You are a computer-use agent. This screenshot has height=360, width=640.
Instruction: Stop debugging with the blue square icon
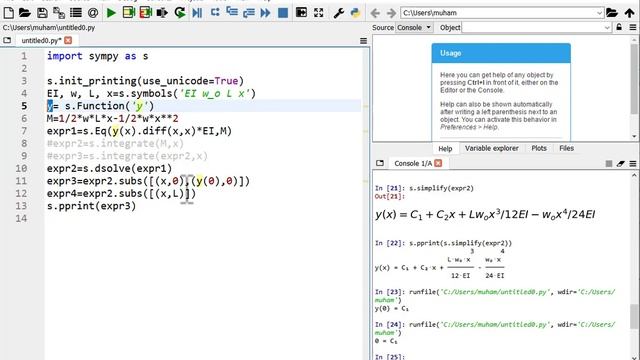pyautogui.click(x=282, y=13)
